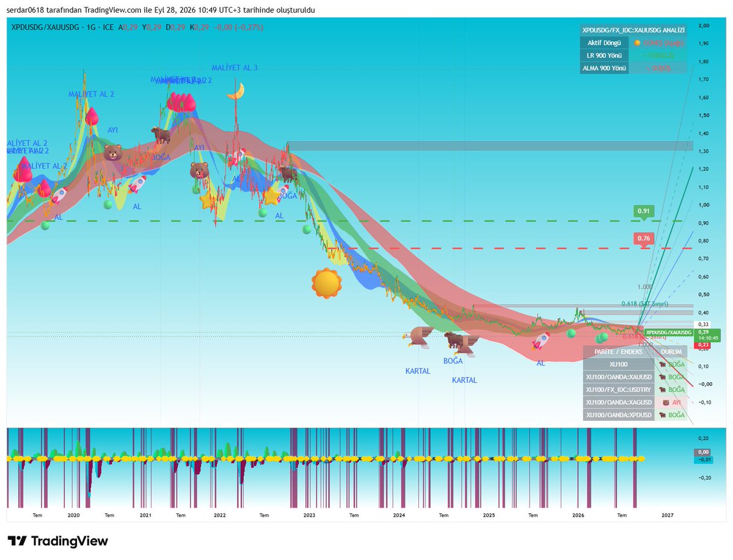Click the 2,00 label on the price axis
Viewport: 733px width, 560px height.
coord(704,26)
